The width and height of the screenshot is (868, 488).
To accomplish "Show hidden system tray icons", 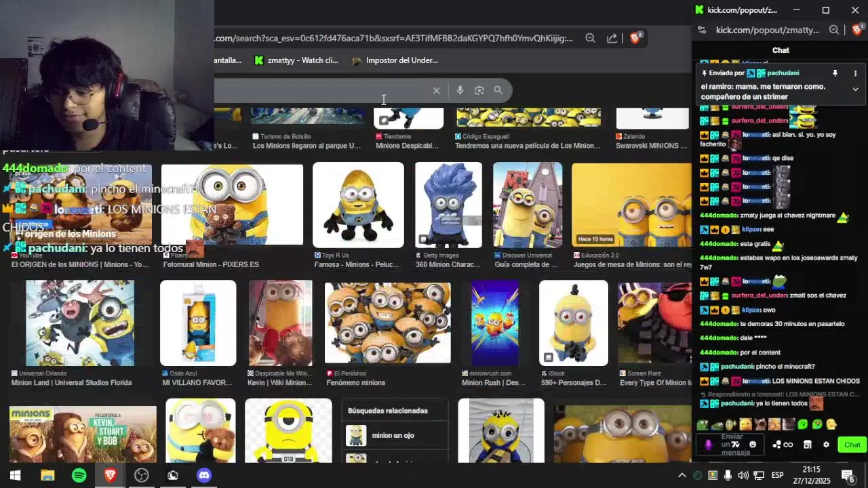I will point(682,475).
